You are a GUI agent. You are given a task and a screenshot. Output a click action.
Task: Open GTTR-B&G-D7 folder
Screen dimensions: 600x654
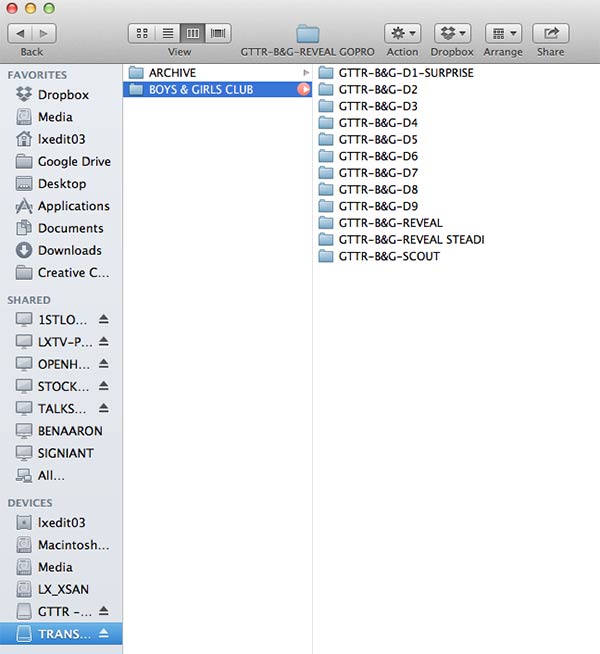(x=368, y=173)
